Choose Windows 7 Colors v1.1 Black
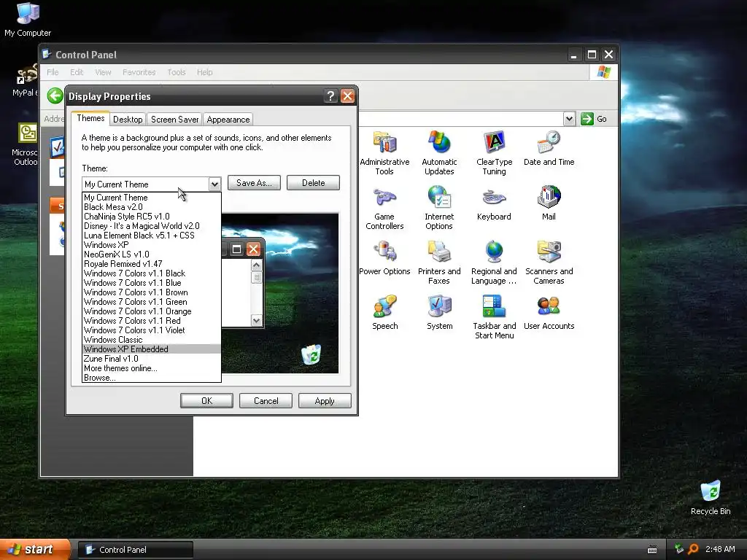This screenshot has width=747, height=560. [x=152, y=273]
